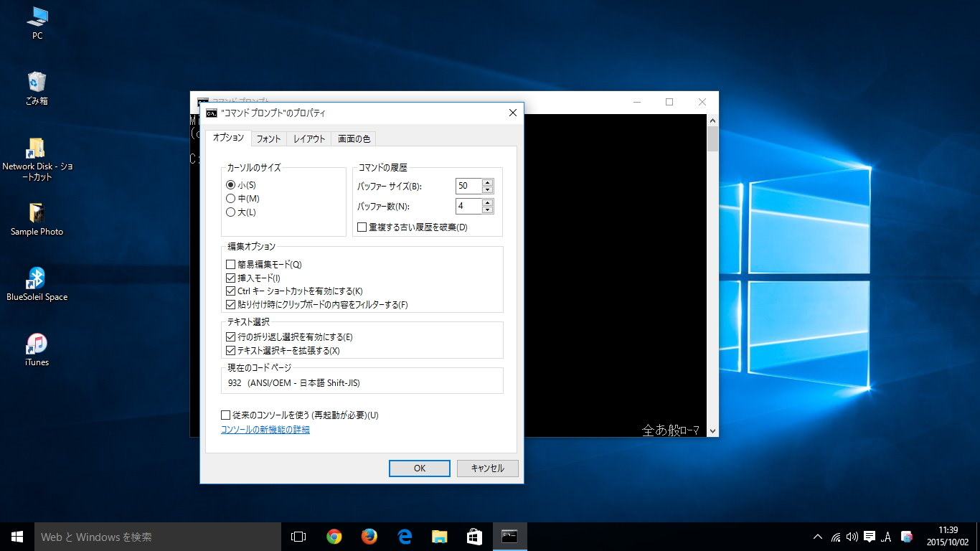The width and height of the screenshot is (980, 551).
Task: Open File Explorer from the taskbar
Action: click(x=440, y=537)
